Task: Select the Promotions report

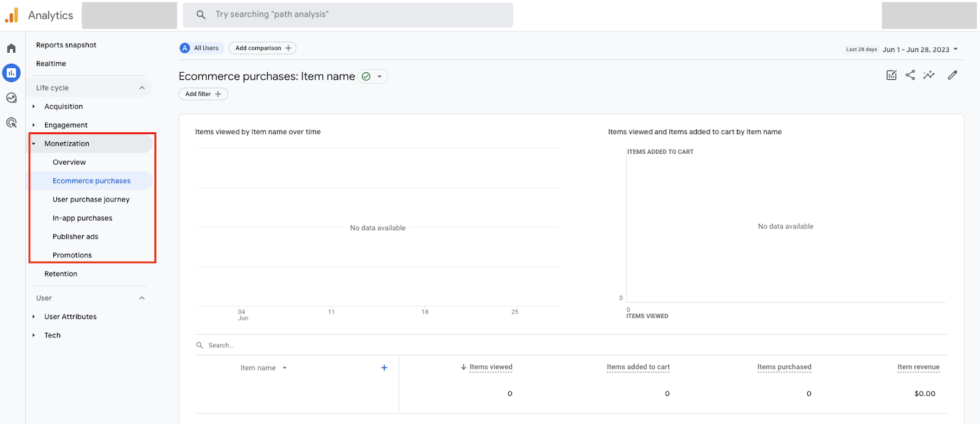Action: click(72, 256)
